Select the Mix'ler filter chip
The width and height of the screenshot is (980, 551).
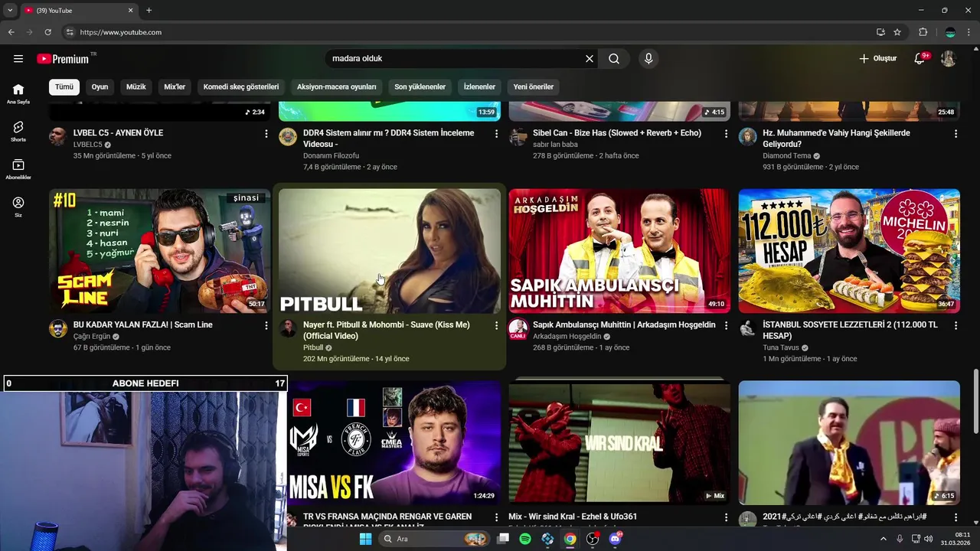pyautogui.click(x=175, y=86)
